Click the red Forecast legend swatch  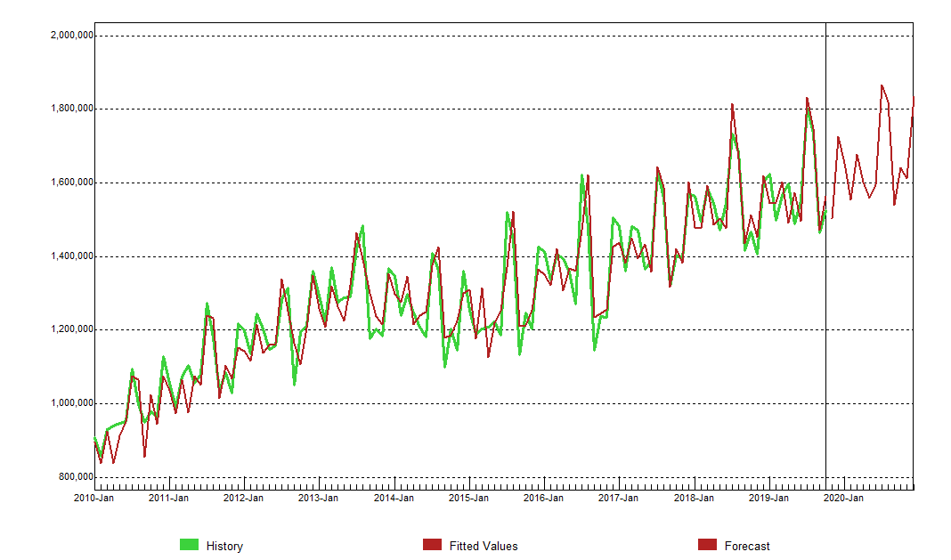click(x=707, y=545)
